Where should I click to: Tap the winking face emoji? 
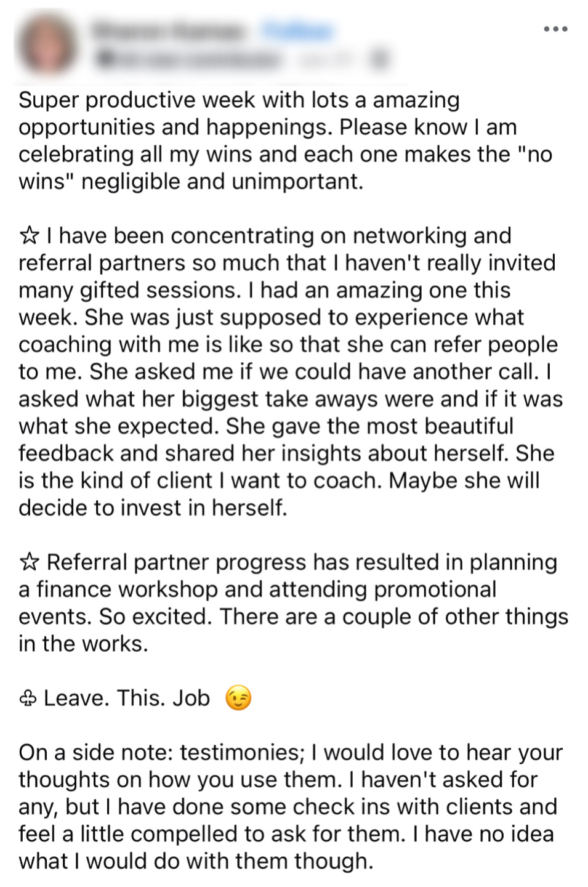tap(238, 698)
